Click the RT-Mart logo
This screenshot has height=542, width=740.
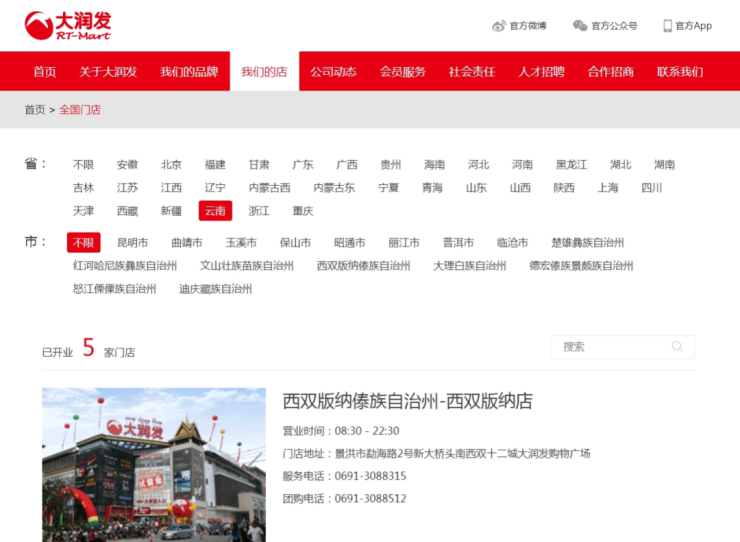click(68, 25)
